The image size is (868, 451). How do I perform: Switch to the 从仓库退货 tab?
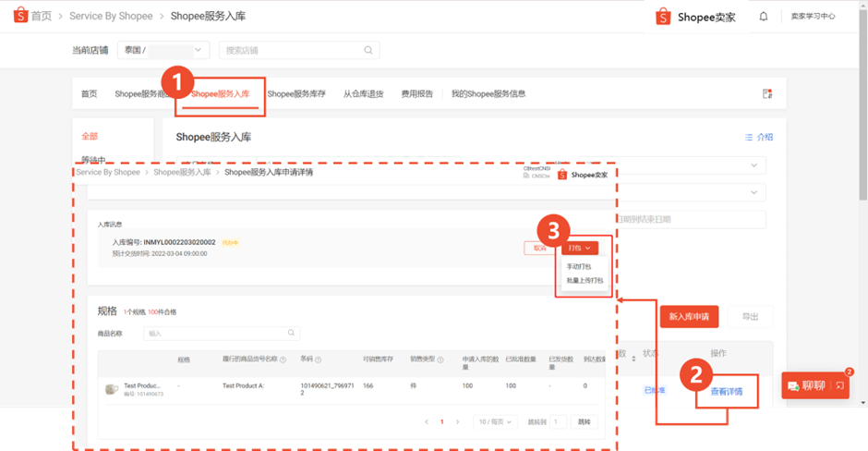coord(363,93)
